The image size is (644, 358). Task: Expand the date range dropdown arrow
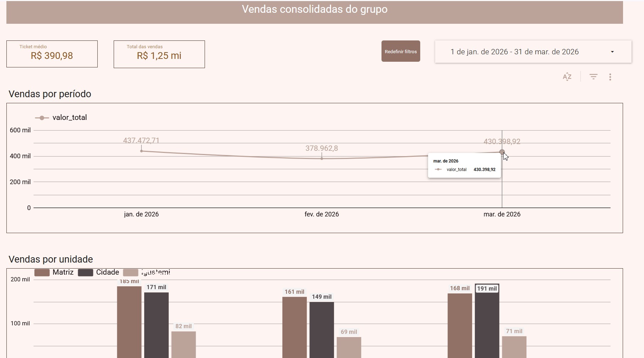coord(612,52)
